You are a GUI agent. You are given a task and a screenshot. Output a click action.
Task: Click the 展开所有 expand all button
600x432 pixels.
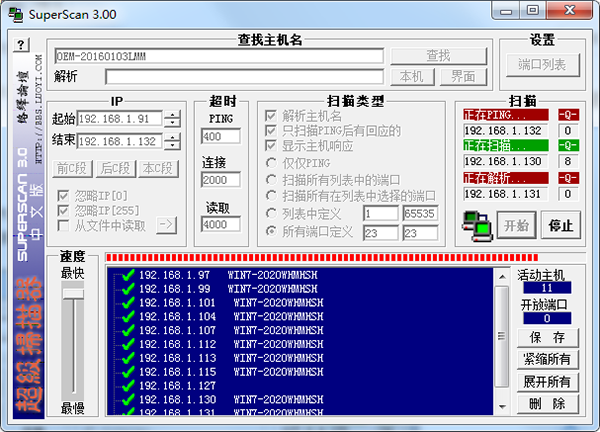tap(546, 381)
